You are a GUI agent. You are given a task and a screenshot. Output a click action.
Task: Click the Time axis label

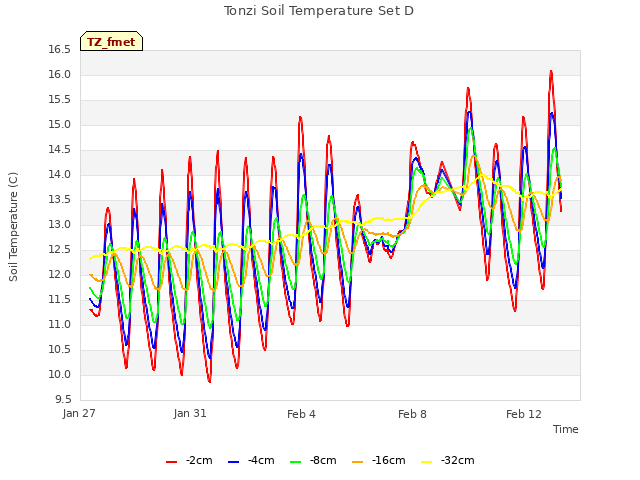tap(566, 429)
